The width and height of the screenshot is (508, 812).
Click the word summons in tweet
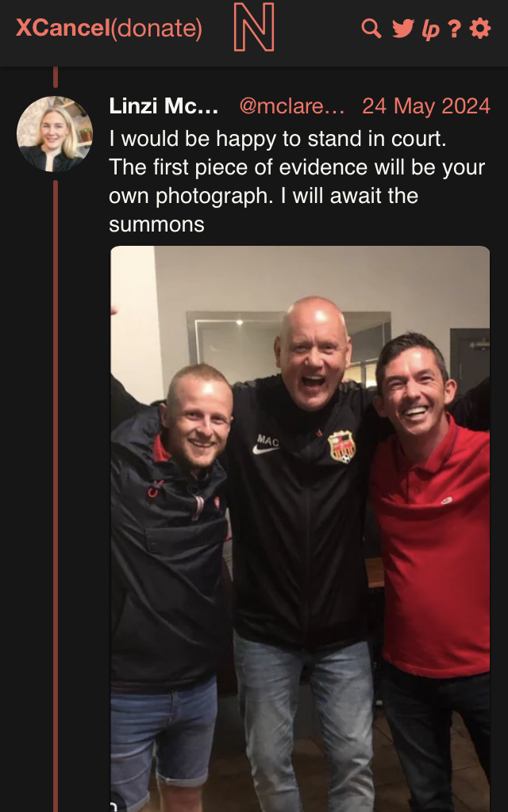[156, 224]
